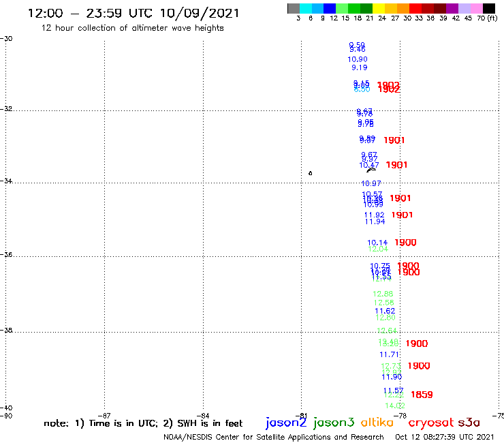Click the blue value 11.62
The image size is (504, 443).
click(385, 311)
